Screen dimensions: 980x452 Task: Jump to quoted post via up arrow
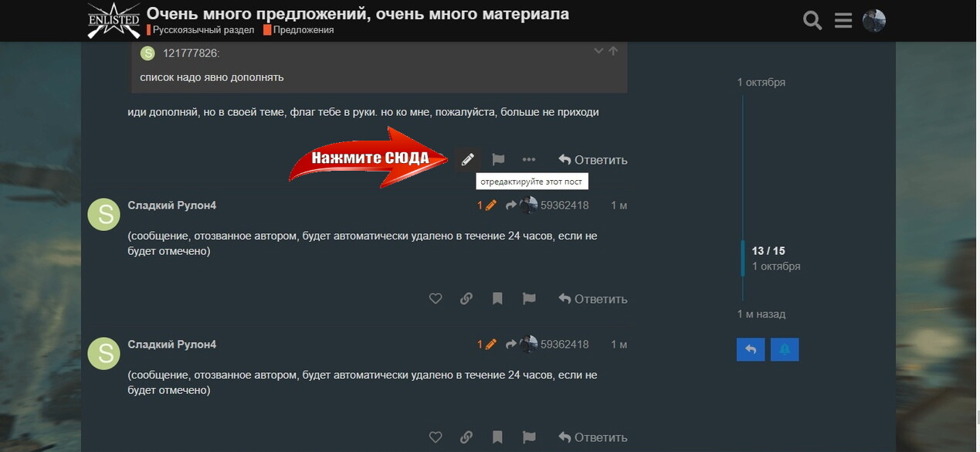pos(613,51)
